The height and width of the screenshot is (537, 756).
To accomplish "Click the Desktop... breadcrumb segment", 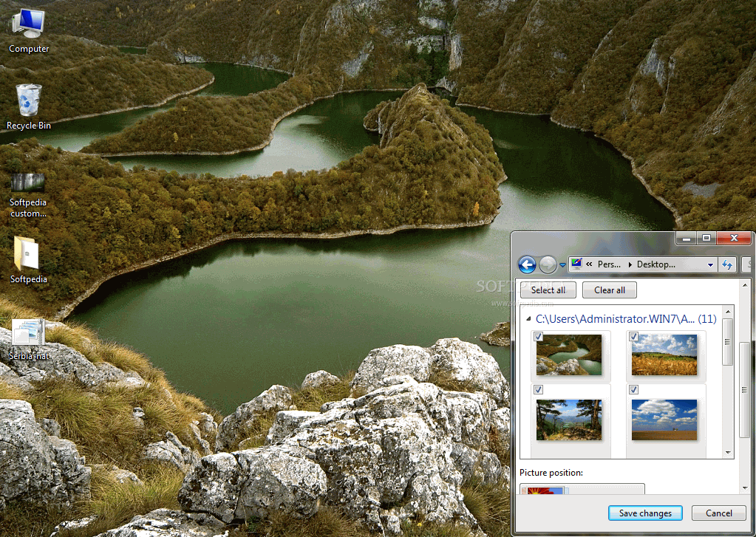I will pos(655,264).
